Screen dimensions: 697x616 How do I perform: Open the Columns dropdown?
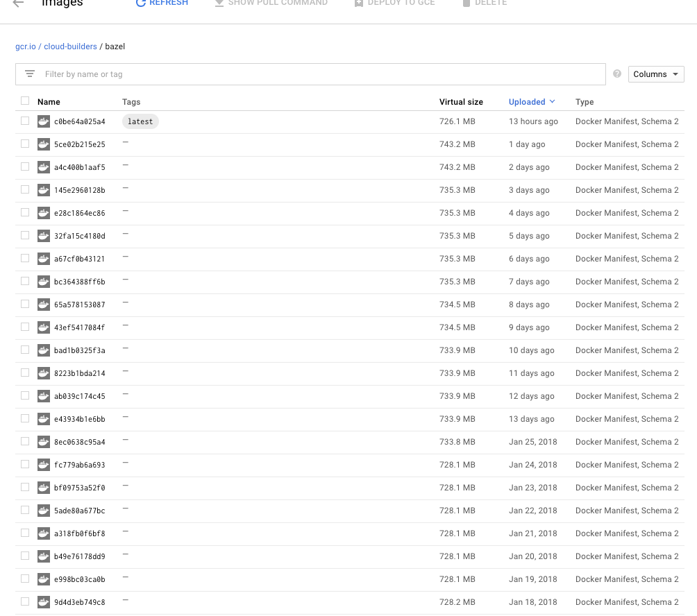655,74
